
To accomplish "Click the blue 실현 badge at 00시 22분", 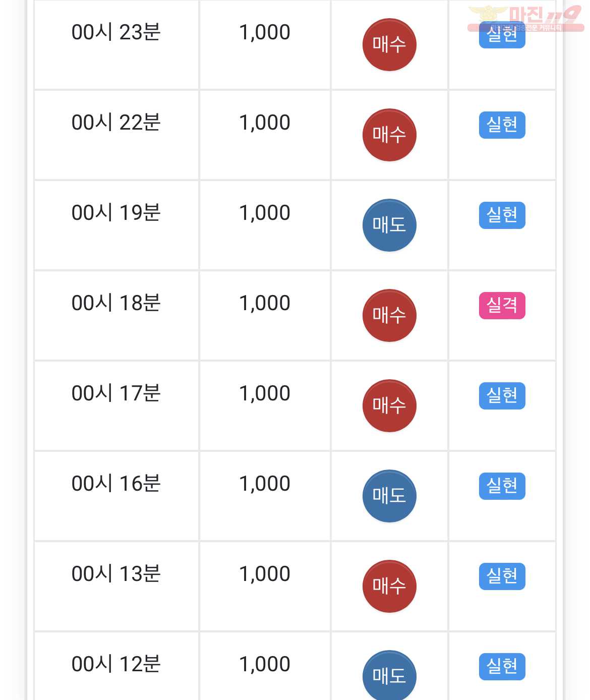I will [502, 125].
